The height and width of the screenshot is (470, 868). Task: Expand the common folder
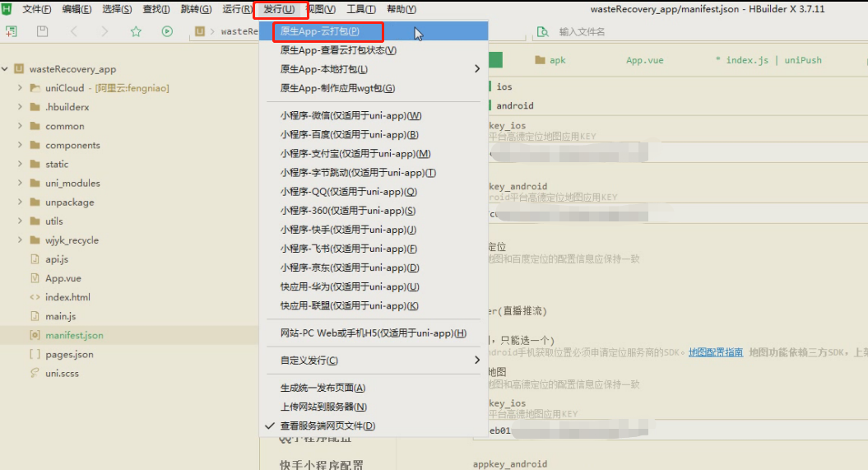pos(20,126)
